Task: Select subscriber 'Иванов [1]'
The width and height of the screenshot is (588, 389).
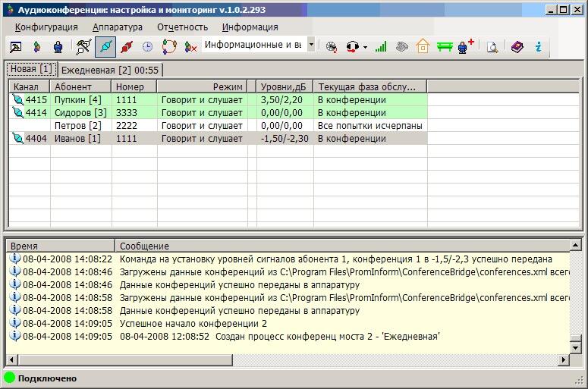Action: coord(77,139)
